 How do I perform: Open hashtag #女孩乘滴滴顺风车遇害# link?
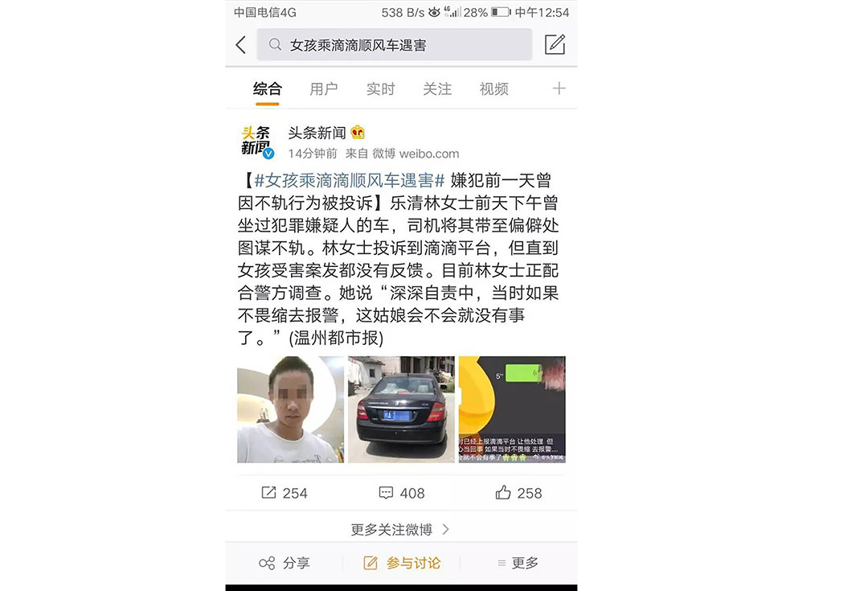pyautogui.click(x=350, y=181)
